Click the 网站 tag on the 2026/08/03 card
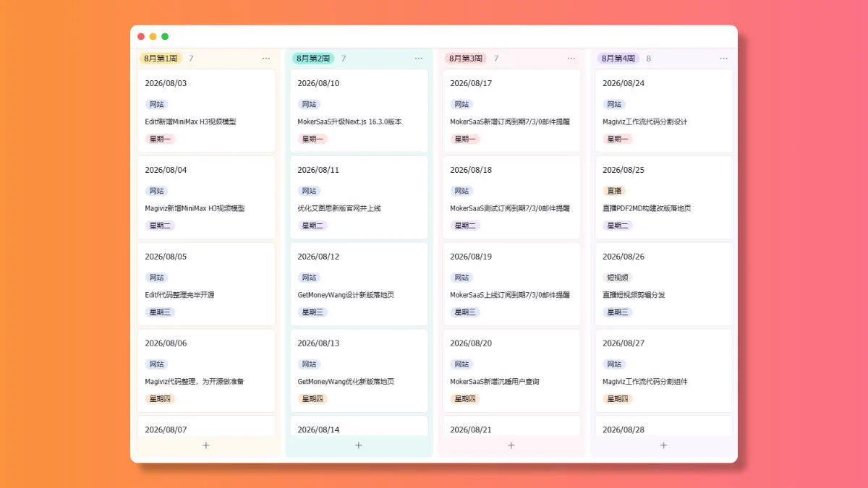The image size is (868, 488). coord(156,104)
